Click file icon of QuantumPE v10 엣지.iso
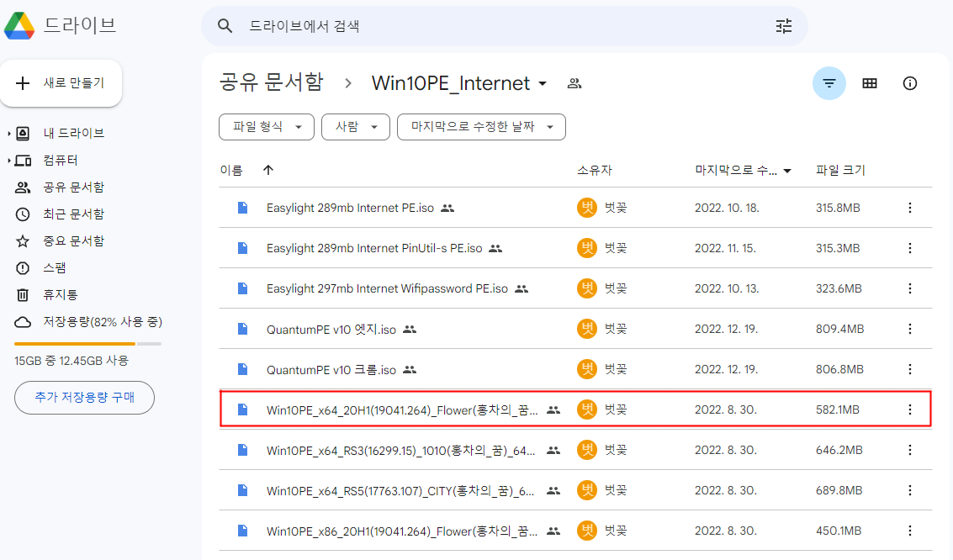 (x=242, y=329)
